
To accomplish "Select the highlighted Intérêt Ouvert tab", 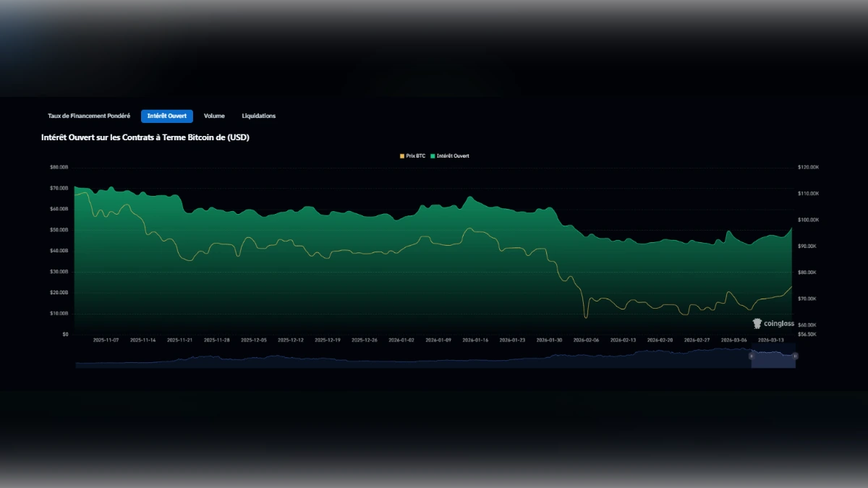I will click(x=166, y=116).
